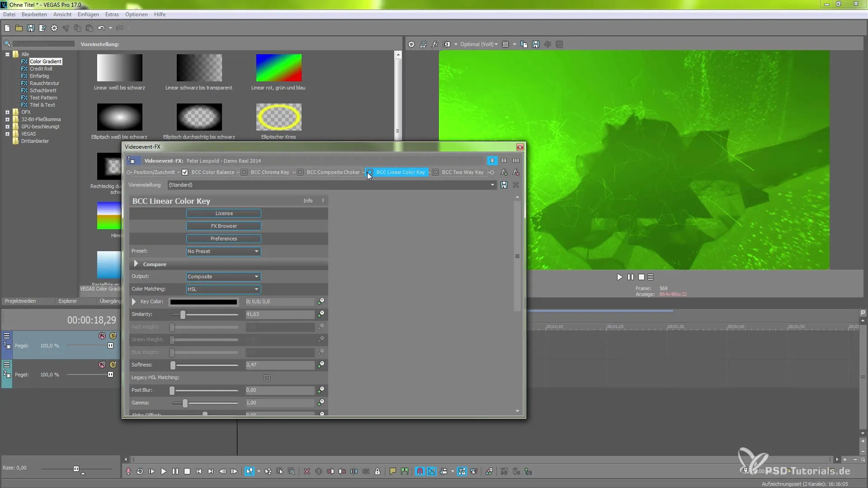Open the project properties gear icon
868x488 pixels.
point(54,28)
